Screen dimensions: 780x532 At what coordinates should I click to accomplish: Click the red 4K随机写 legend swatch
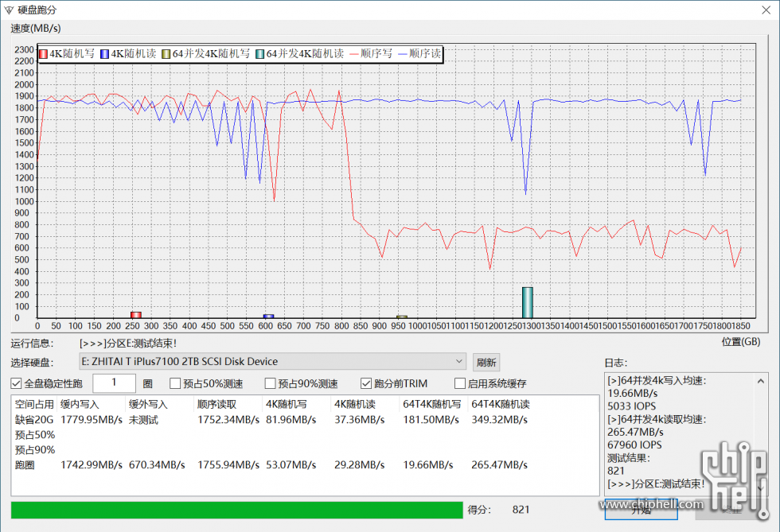(43, 54)
